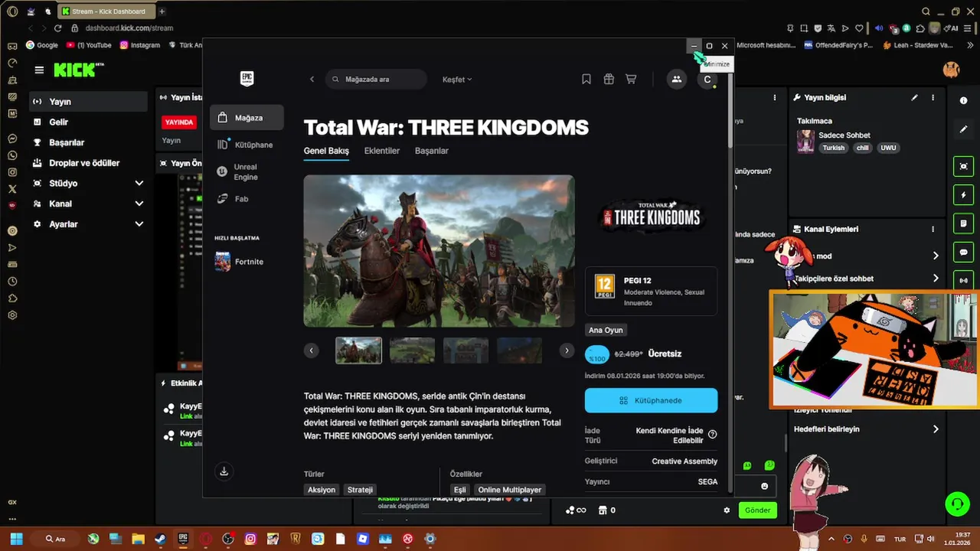
Task: Show hidden system tray icons
Action: (831, 539)
